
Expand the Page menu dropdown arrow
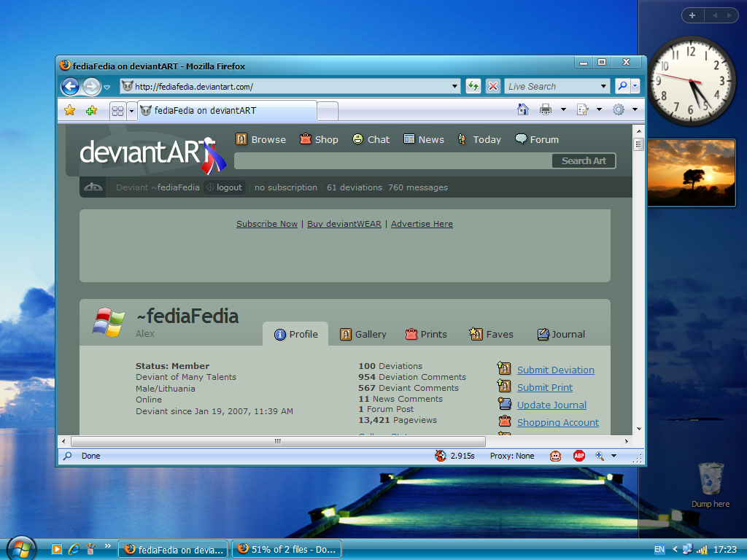click(600, 109)
